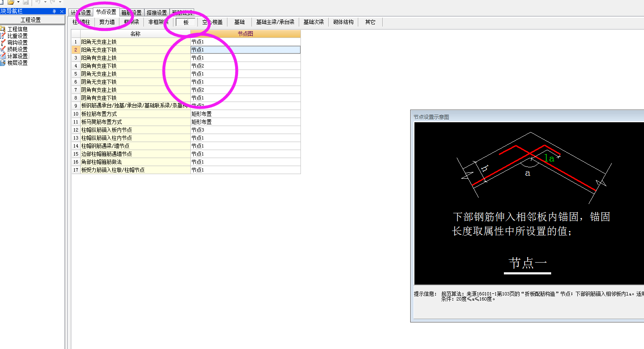Open 弯钩设置 in the navigation list
The image size is (644, 349).
(x=17, y=43)
